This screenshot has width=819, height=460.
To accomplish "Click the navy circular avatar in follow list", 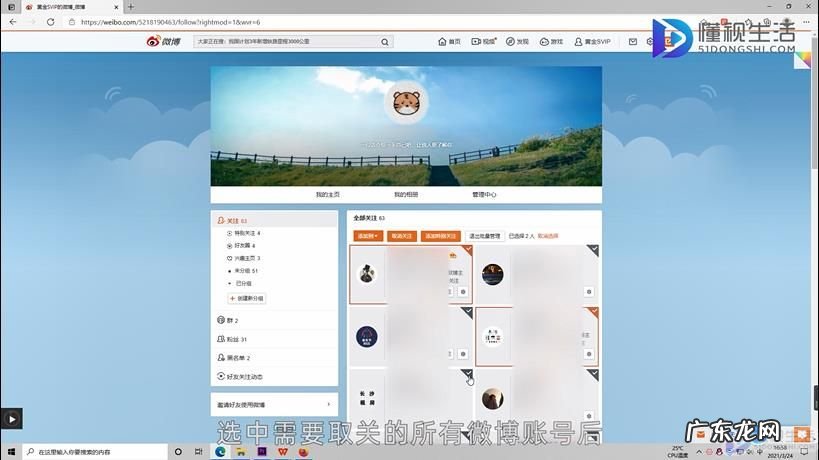I will pos(367,337).
